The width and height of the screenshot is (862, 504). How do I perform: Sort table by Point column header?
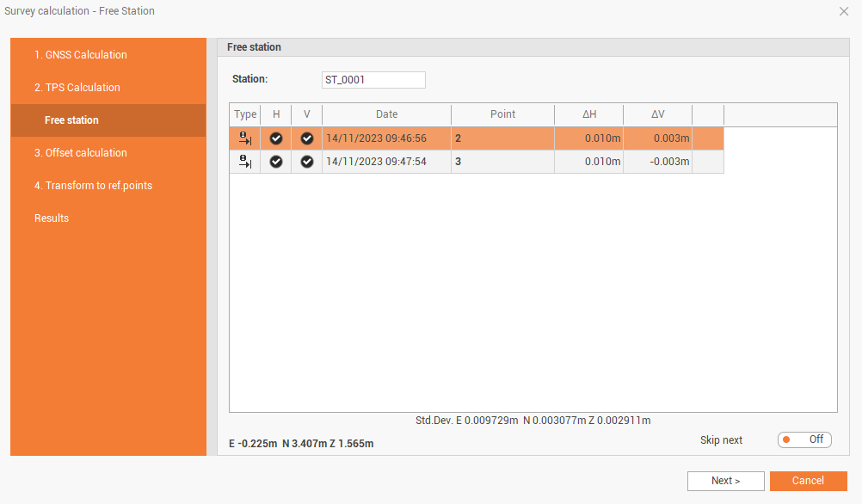pyautogui.click(x=502, y=114)
